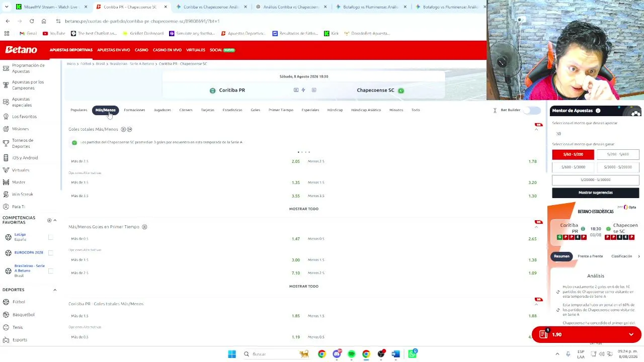Open Casino en Vivo in top menu
644x362 pixels.
click(x=167, y=50)
